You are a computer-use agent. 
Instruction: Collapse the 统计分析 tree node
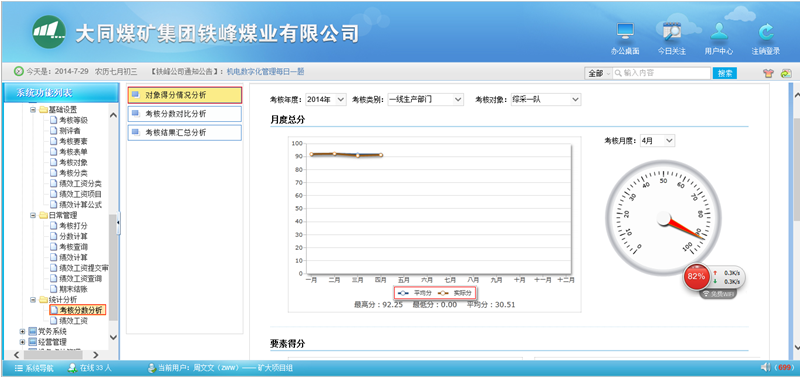point(33,299)
